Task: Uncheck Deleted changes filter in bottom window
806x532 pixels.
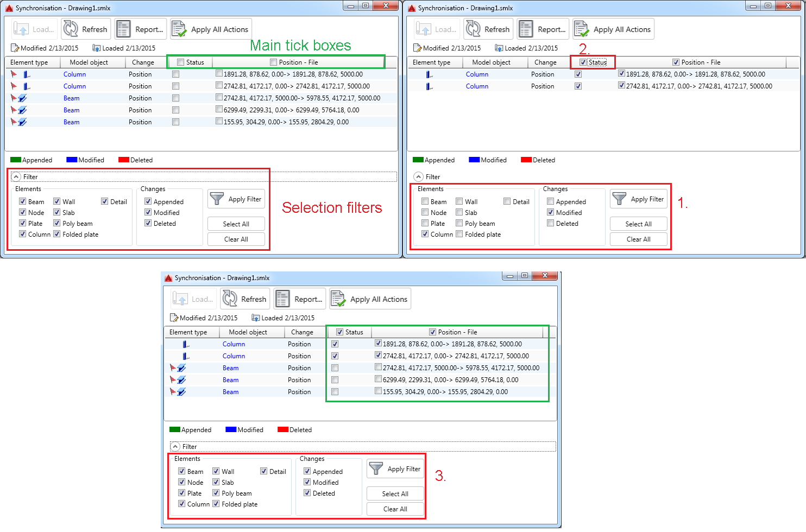Action: coord(307,493)
